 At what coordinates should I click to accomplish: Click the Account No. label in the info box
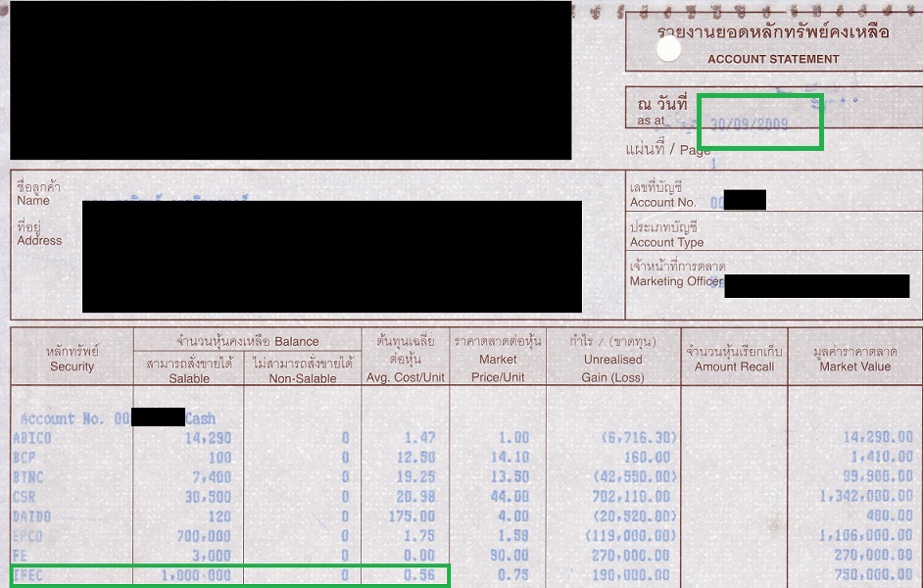[x=662, y=202]
